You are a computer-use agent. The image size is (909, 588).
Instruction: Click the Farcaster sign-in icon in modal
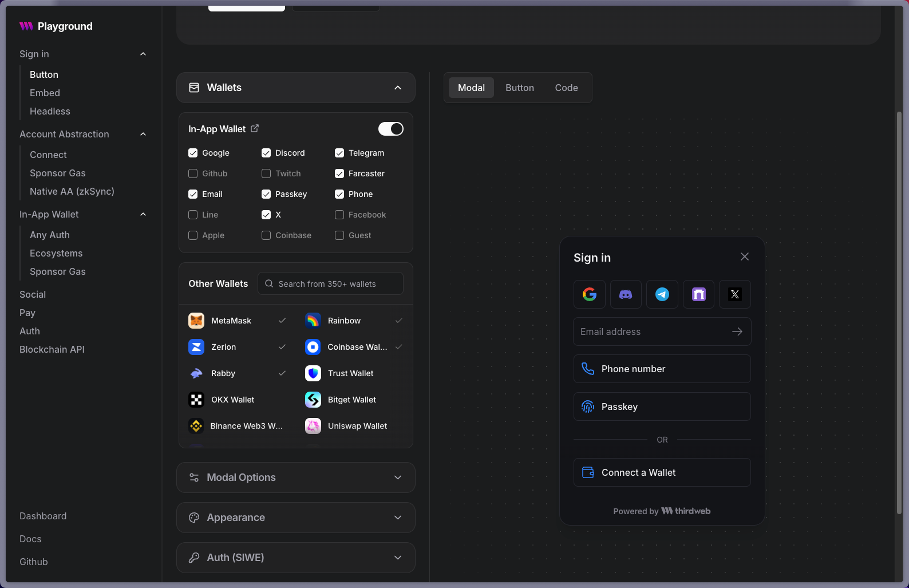(x=699, y=294)
